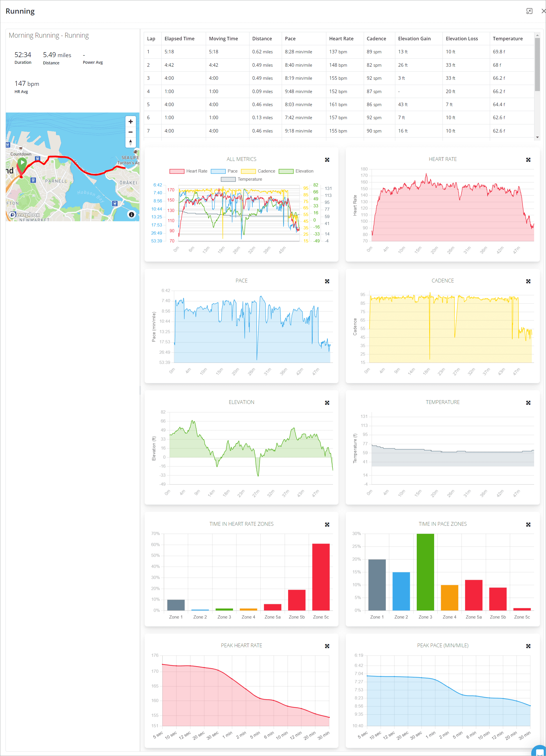Click the Elevation legend color swatch

[286, 171]
